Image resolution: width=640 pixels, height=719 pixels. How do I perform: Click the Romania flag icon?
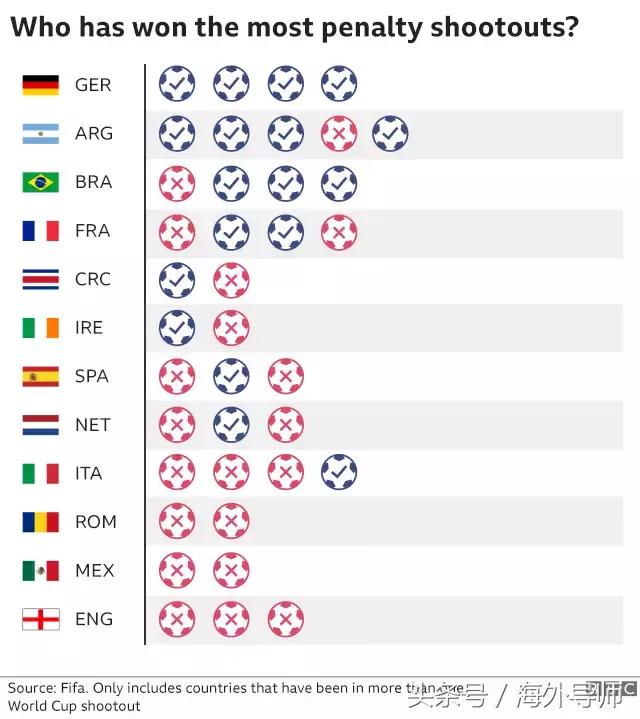[x=41, y=522]
